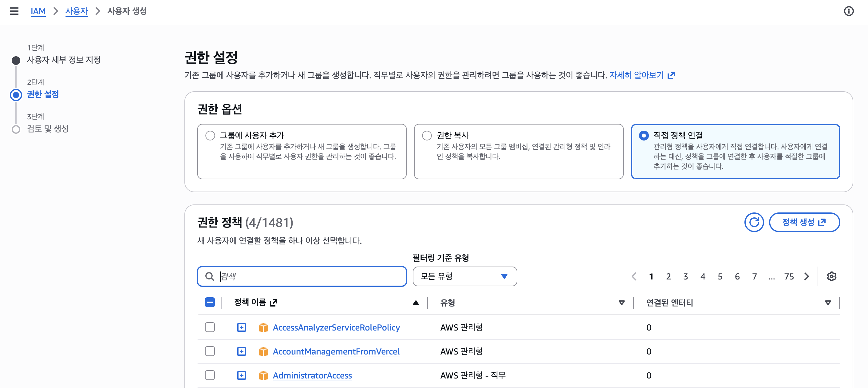Go to pagination page 5

tap(720, 276)
